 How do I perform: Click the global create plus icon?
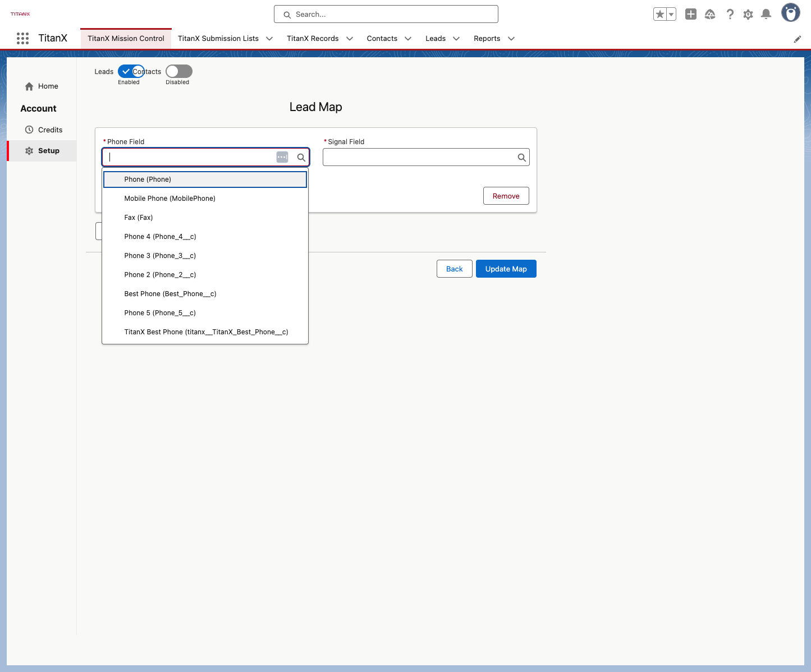pos(691,15)
